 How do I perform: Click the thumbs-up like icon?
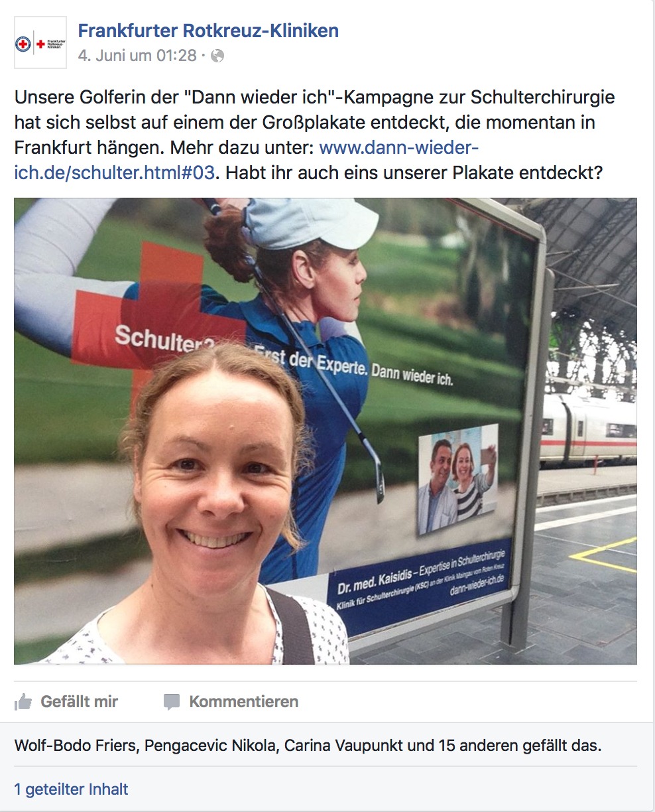pos(23,702)
